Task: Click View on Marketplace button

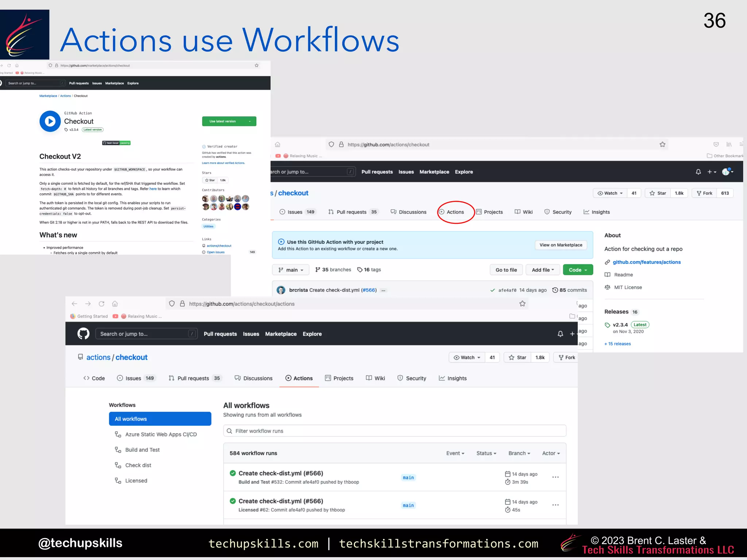Action: (x=561, y=245)
